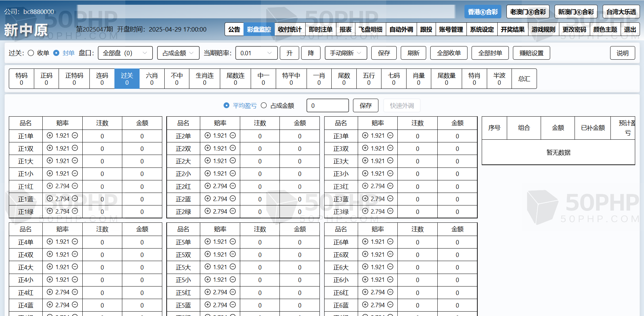Image resolution: width=644 pixels, height=316 pixels.
Task: Click minus icon for 正1红 odds
Action: pyautogui.click(x=75, y=186)
